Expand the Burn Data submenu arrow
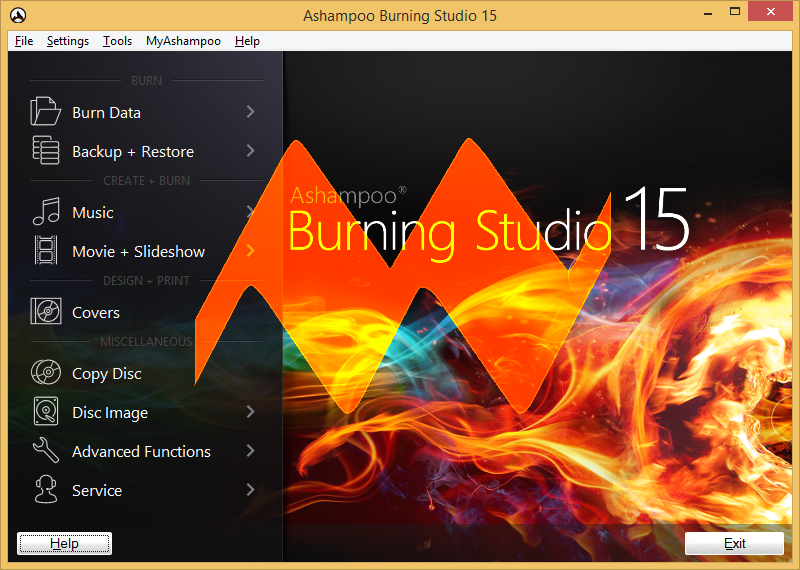 (x=251, y=112)
